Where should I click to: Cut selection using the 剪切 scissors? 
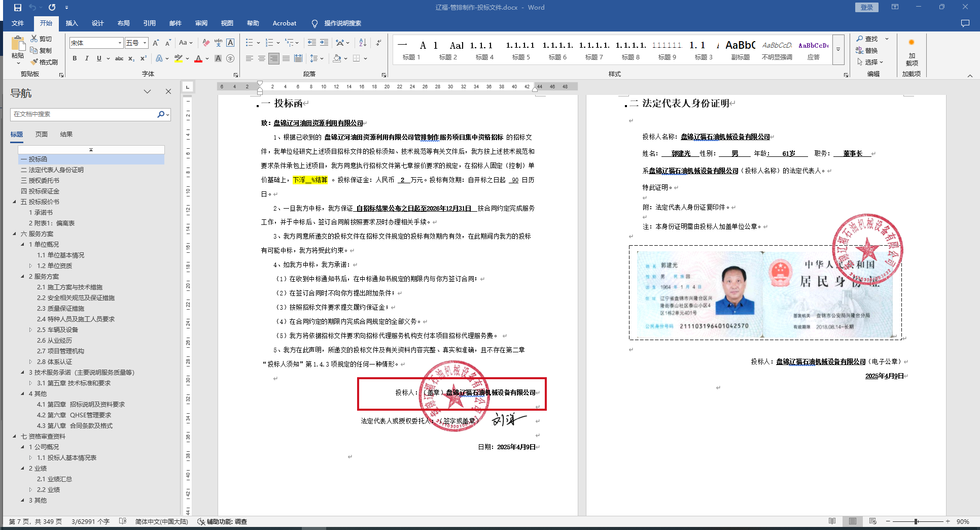[41, 39]
